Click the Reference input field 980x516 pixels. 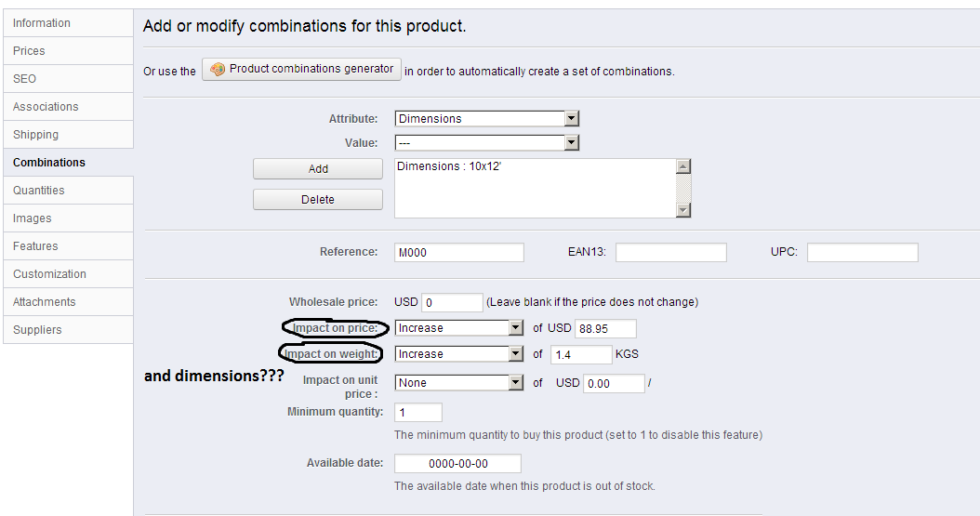tap(458, 253)
